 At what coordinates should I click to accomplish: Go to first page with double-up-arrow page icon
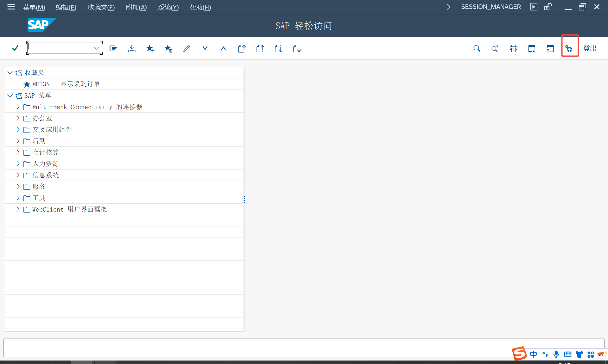click(242, 48)
